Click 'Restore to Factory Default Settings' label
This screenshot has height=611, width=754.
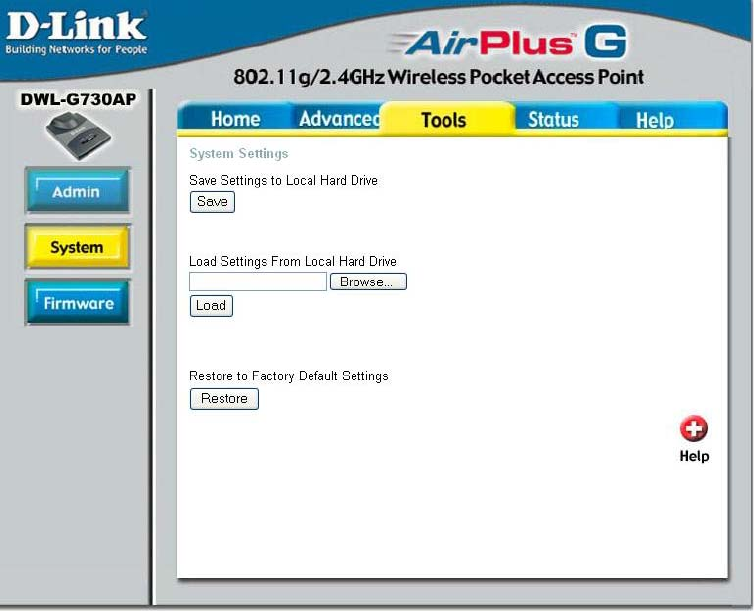point(289,375)
